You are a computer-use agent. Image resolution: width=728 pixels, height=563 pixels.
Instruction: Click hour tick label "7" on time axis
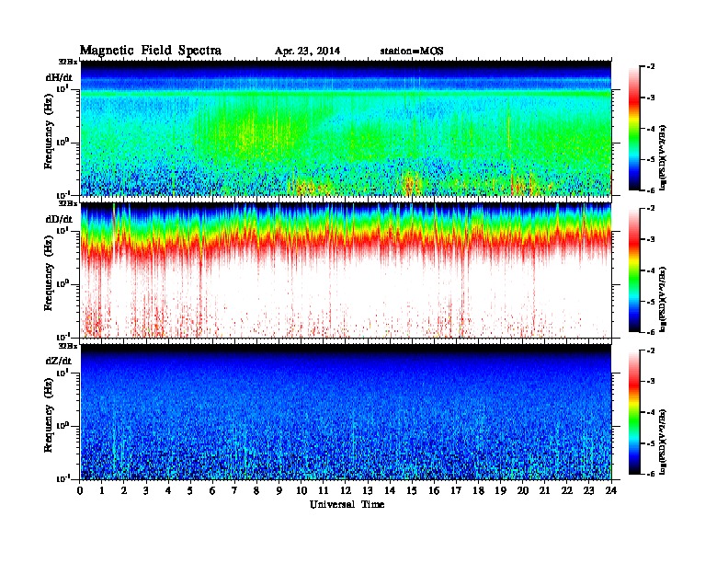(x=235, y=491)
